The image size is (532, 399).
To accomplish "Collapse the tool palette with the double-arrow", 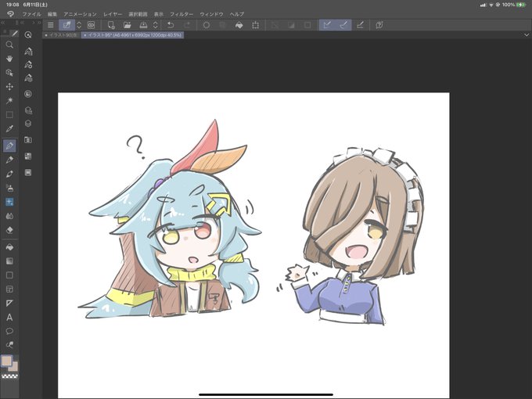I will click(x=2, y=23).
